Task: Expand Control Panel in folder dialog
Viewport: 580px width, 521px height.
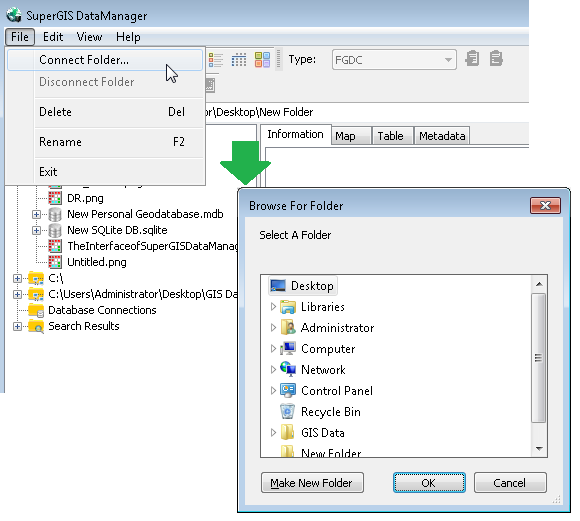Action: pyautogui.click(x=273, y=391)
